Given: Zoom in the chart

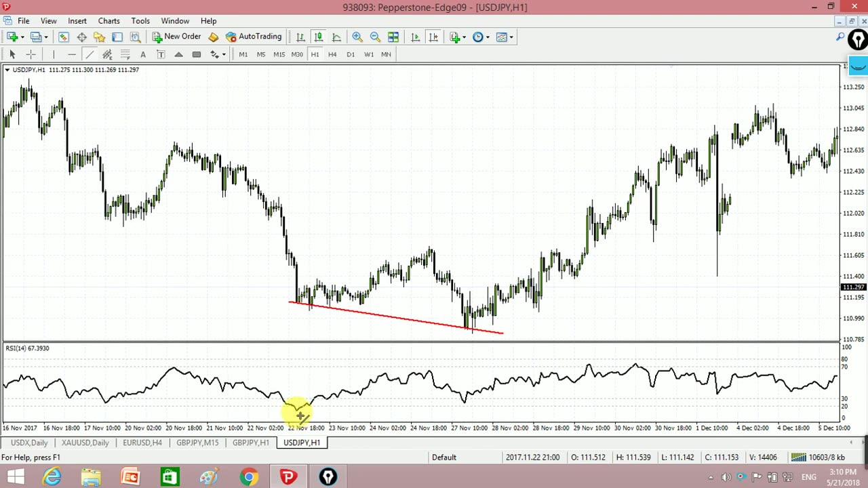Looking at the screenshot, I should coord(357,37).
